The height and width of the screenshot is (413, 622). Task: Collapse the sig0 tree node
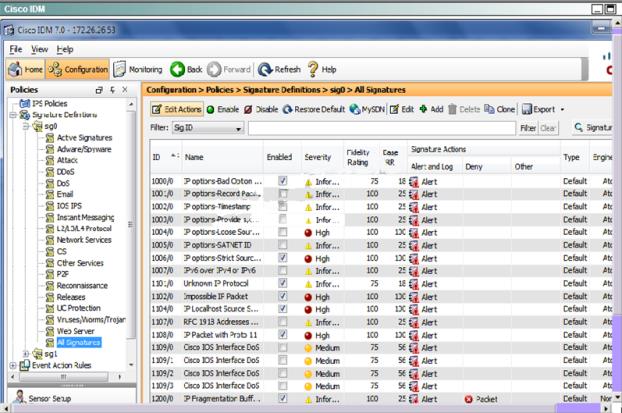25,127
